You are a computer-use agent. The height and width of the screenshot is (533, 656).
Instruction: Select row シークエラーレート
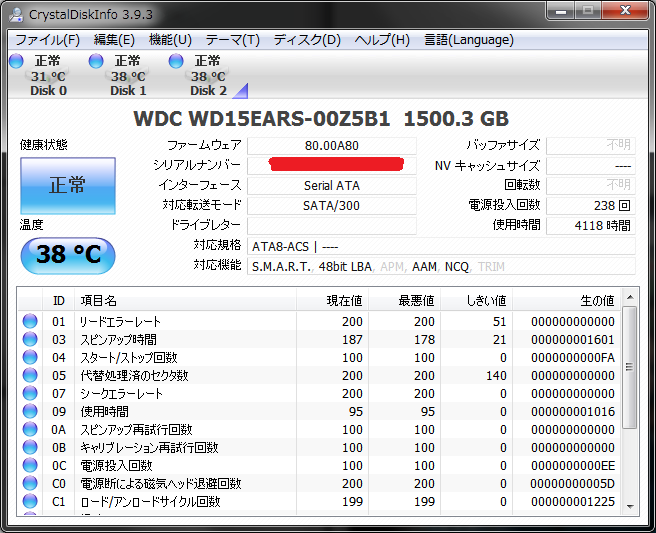click(319, 393)
